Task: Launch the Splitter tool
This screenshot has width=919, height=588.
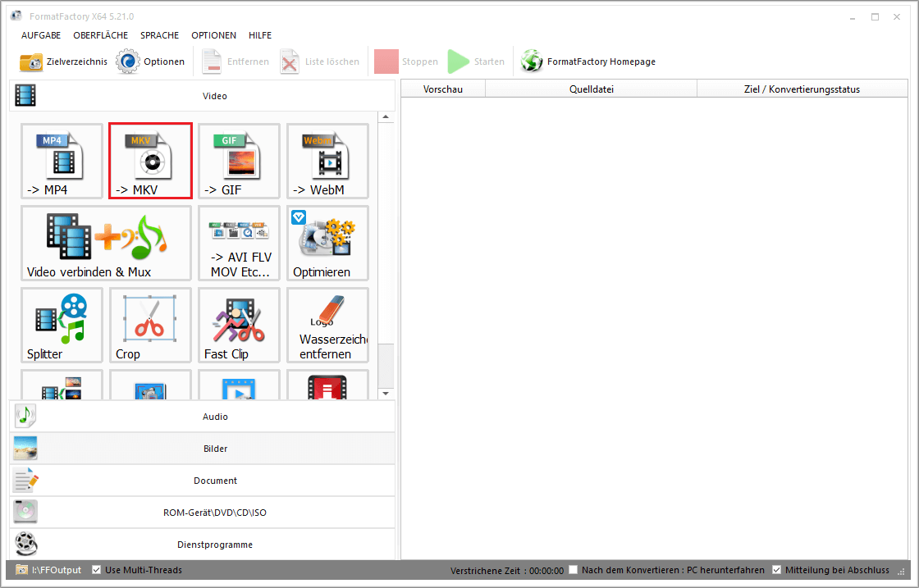Action: pyautogui.click(x=62, y=325)
